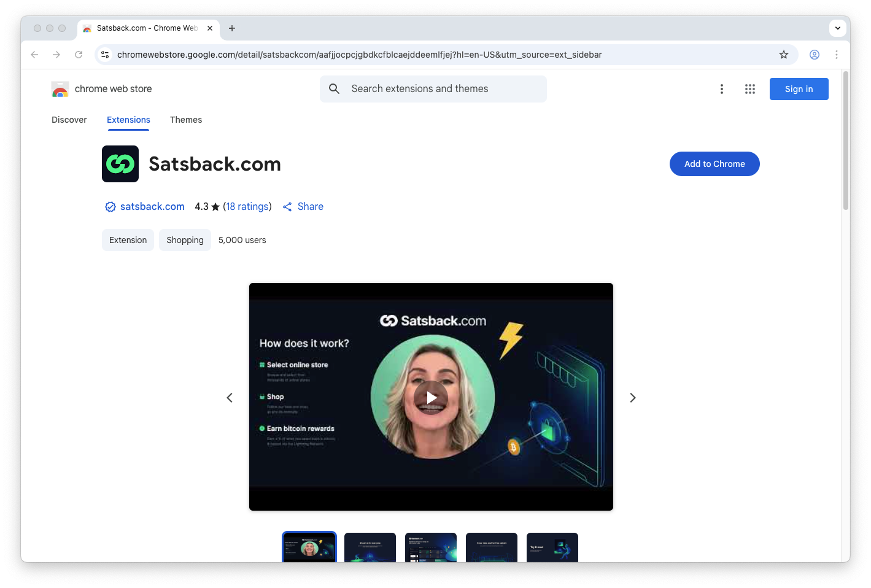The width and height of the screenshot is (871, 588).
Task: Click the Extension category chip
Action: point(128,240)
